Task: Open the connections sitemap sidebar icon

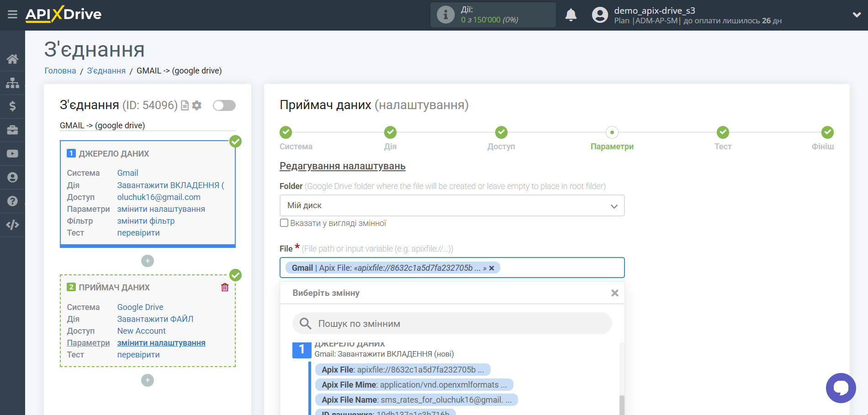Action: tap(12, 83)
